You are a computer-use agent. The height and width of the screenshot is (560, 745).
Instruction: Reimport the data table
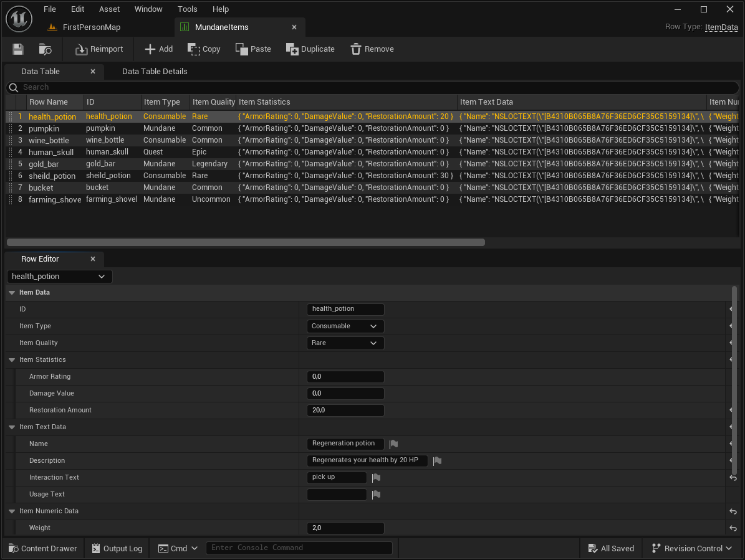(99, 49)
